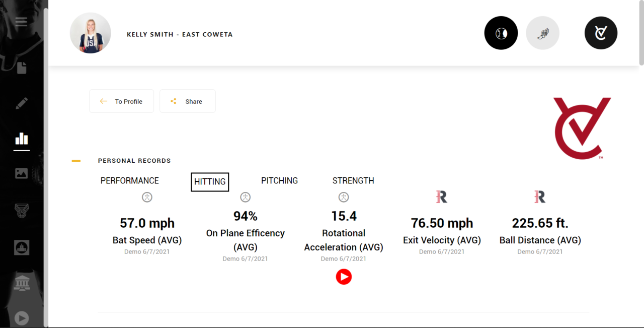Click the bank building icon in sidebar
The height and width of the screenshot is (328, 644).
pos(21,283)
